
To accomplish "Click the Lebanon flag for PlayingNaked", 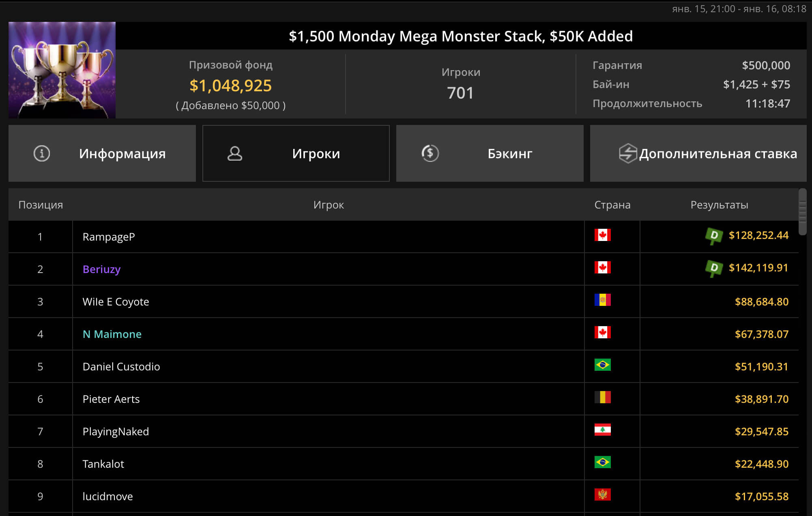I will click(602, 430).
